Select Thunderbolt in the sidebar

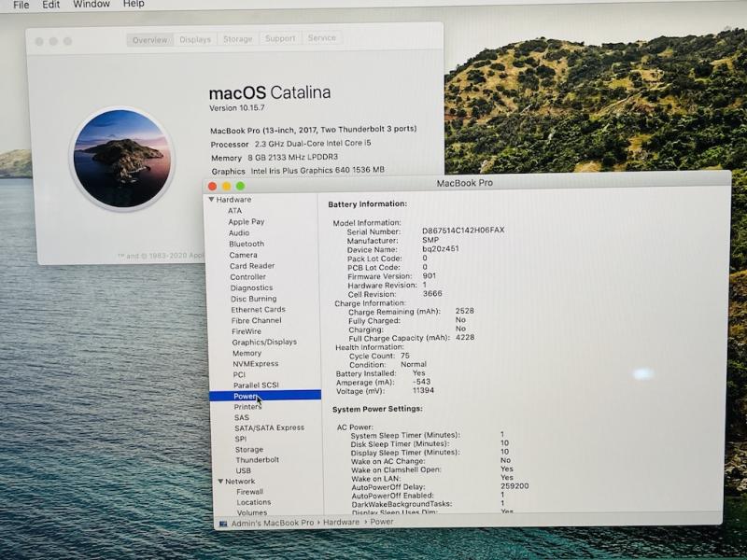click(258, 459)
